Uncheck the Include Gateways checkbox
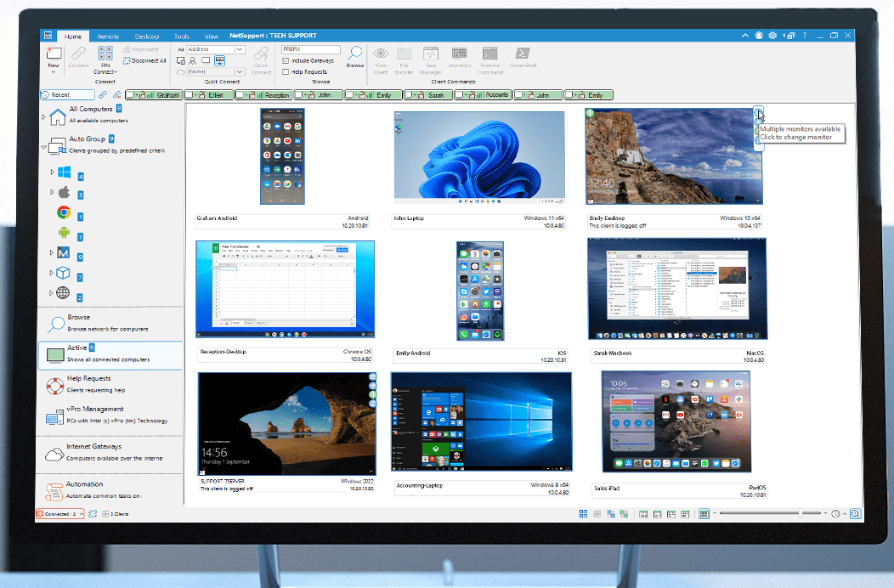 (x=286, y=61)
